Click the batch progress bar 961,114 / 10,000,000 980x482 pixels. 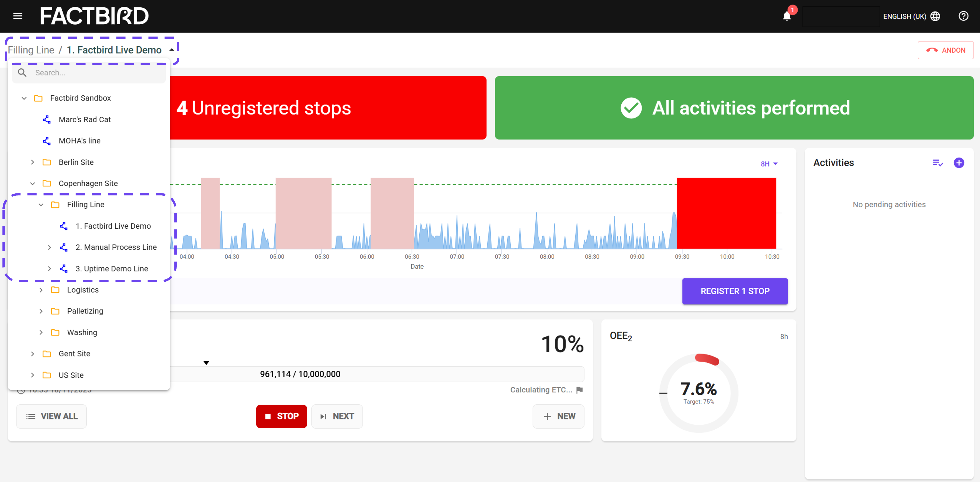(300, 374)
